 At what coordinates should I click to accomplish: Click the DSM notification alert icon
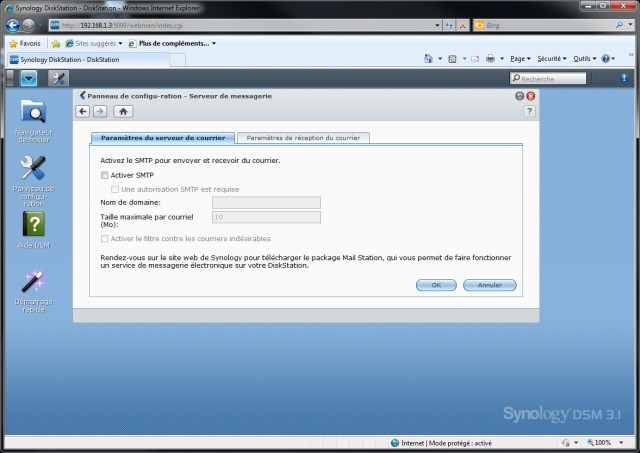pyautogui.click(x=624, y=78)
